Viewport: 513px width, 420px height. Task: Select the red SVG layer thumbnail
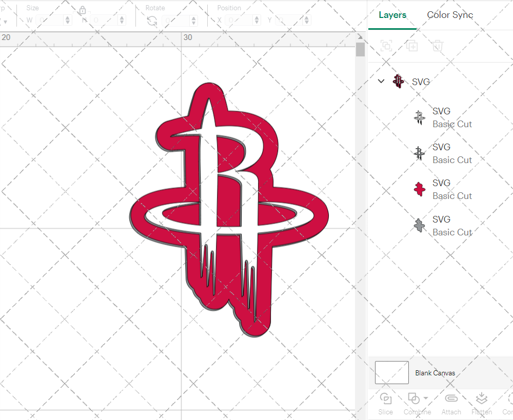[420, 189]
